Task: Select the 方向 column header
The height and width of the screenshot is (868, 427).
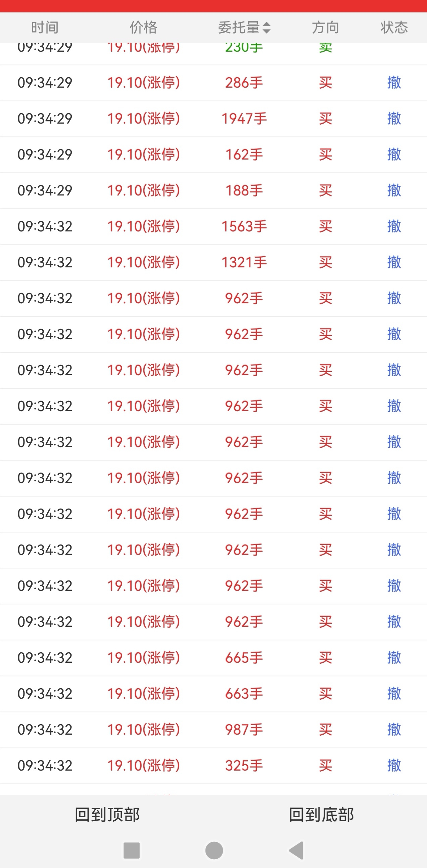Action: tap(325, 28)
